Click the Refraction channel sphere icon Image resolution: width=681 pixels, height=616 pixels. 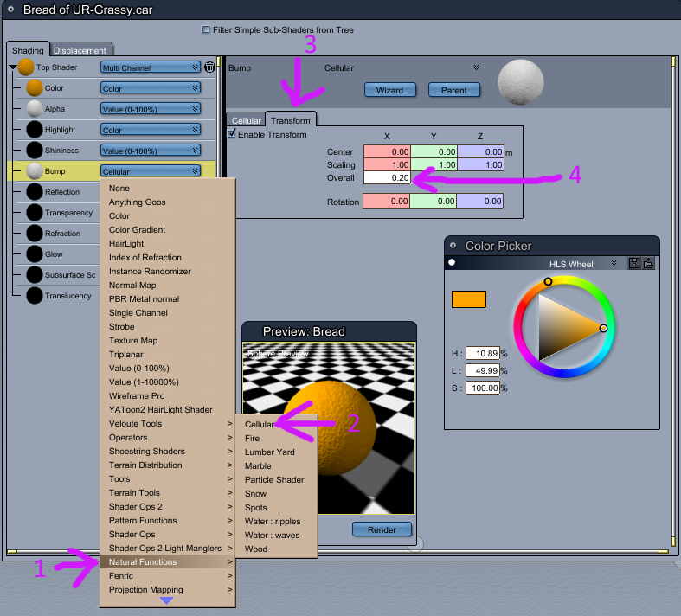[x=35, y=233]
